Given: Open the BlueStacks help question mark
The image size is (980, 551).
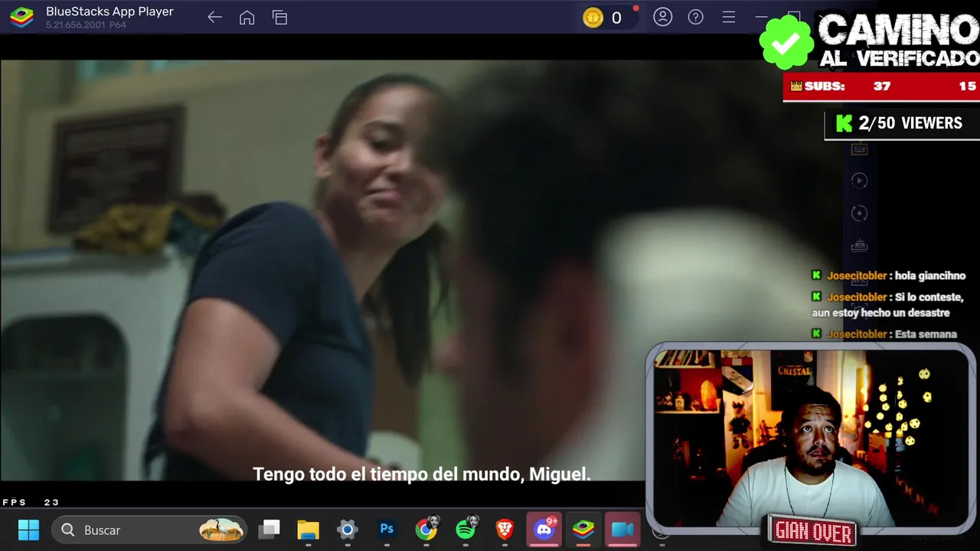Looking at the screenshot, I should 695,17.
